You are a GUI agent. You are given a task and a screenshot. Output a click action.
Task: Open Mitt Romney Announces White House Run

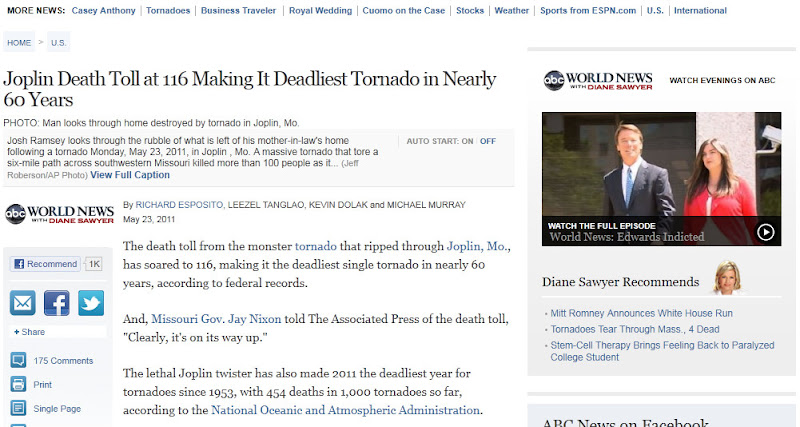click(641, 313)
